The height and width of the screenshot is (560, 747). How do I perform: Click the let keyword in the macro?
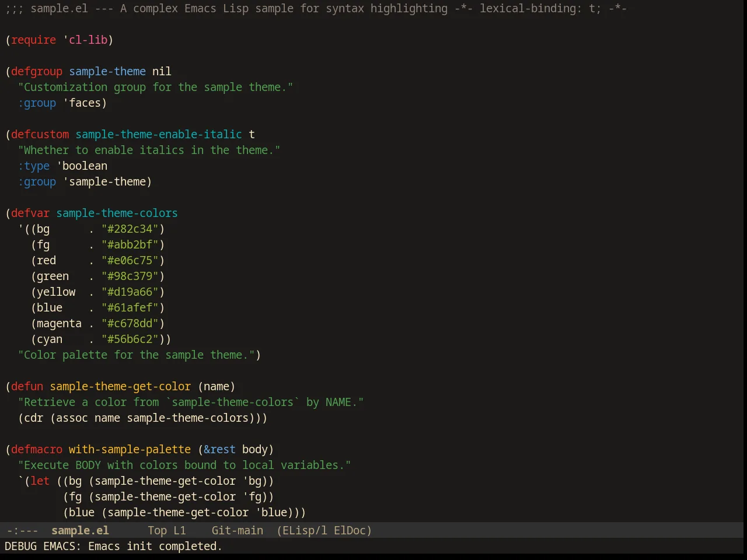tap(40, 481)
